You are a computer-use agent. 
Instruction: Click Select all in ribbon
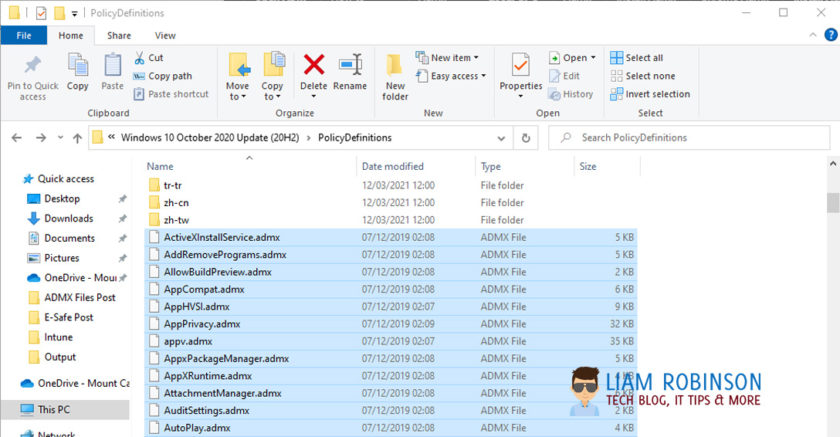tap(636, 58)
